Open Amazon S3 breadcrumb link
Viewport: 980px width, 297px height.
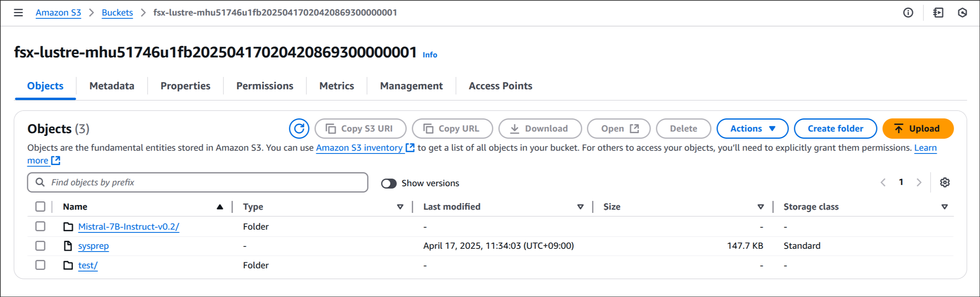coord(58,13)
